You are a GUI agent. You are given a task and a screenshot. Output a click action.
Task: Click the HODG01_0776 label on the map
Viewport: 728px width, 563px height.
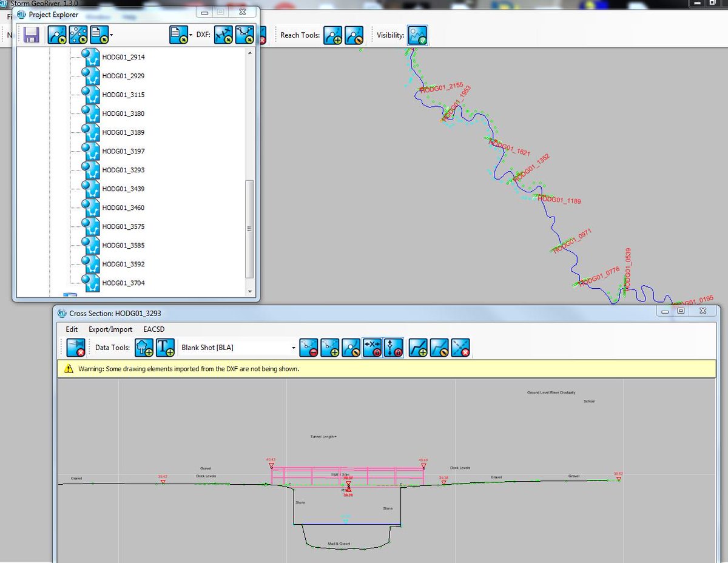599,277
